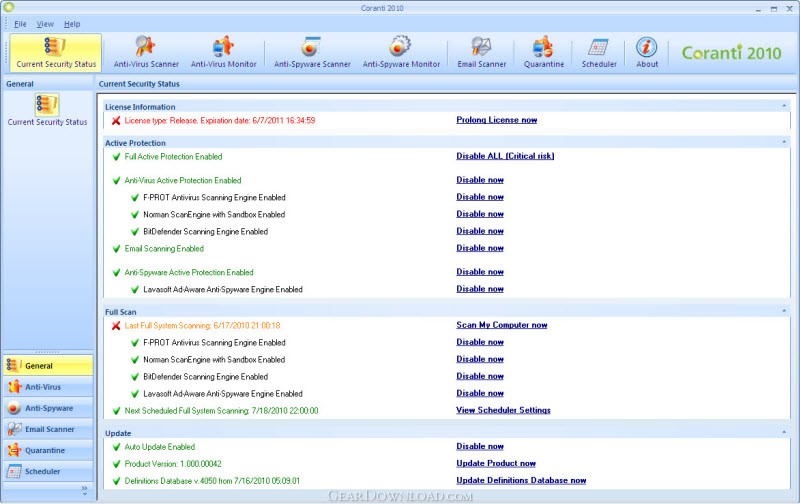The height and width of the screenshot is (504, 800).
Task: Select Anti-Spyware in sidebar navigation
Action: tap(48, 408)
